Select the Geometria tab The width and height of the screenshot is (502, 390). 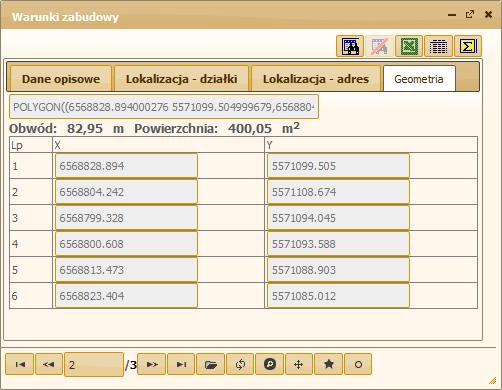(x=419, y=79)
